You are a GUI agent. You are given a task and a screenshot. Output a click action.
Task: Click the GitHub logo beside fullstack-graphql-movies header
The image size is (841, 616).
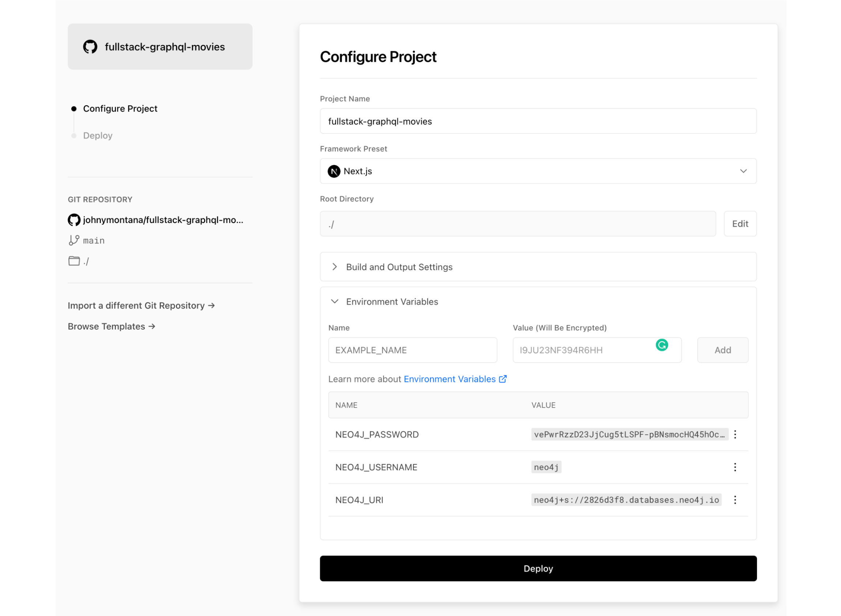pos(90,46)
